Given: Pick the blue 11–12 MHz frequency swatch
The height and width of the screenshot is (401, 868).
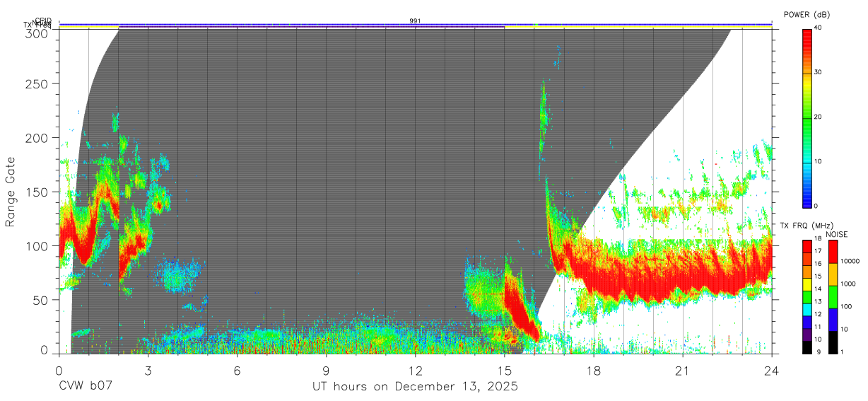Looking at the screenshot, I should pos(807,321).
